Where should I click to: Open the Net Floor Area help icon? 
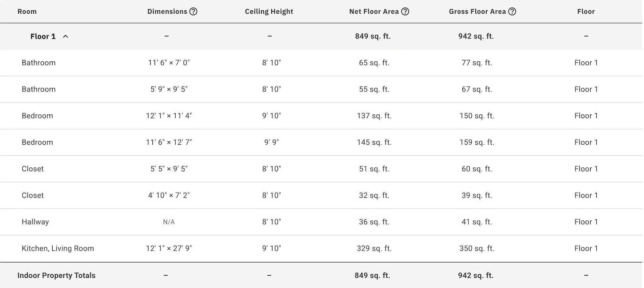point(405,12)
